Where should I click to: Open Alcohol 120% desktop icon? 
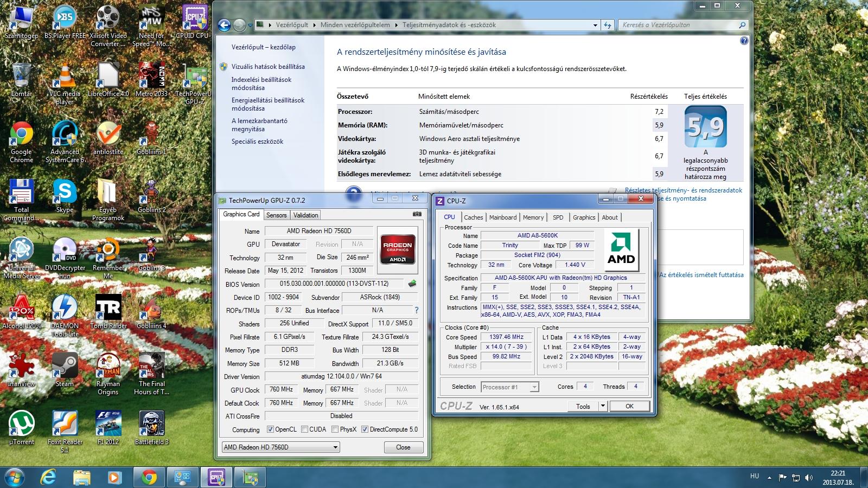(22, 312)
